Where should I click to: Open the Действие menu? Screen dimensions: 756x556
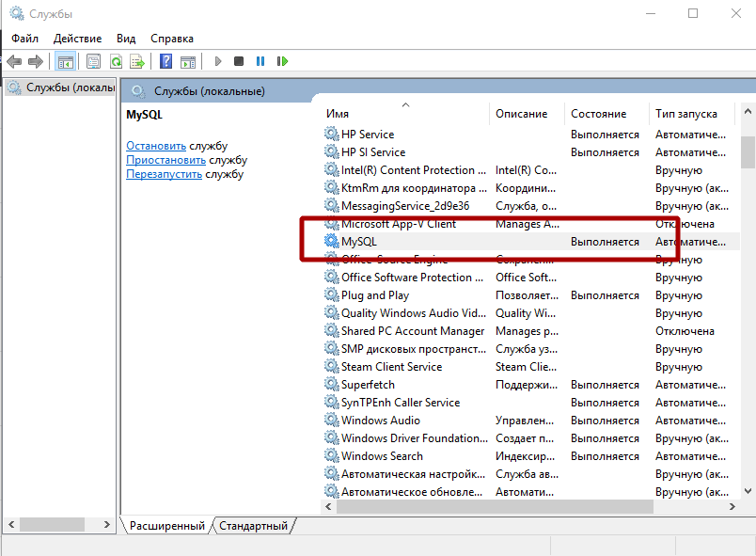[77, 39]
